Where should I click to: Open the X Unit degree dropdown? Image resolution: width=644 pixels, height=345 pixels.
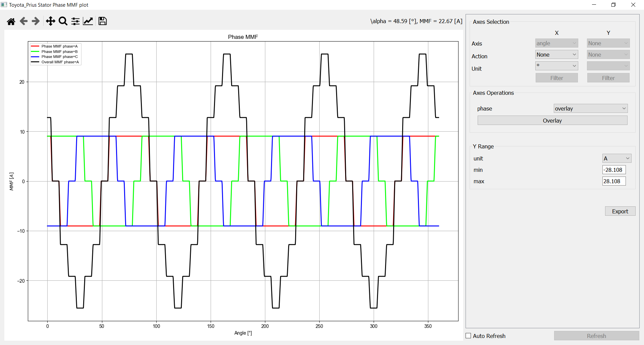point(556,66)
